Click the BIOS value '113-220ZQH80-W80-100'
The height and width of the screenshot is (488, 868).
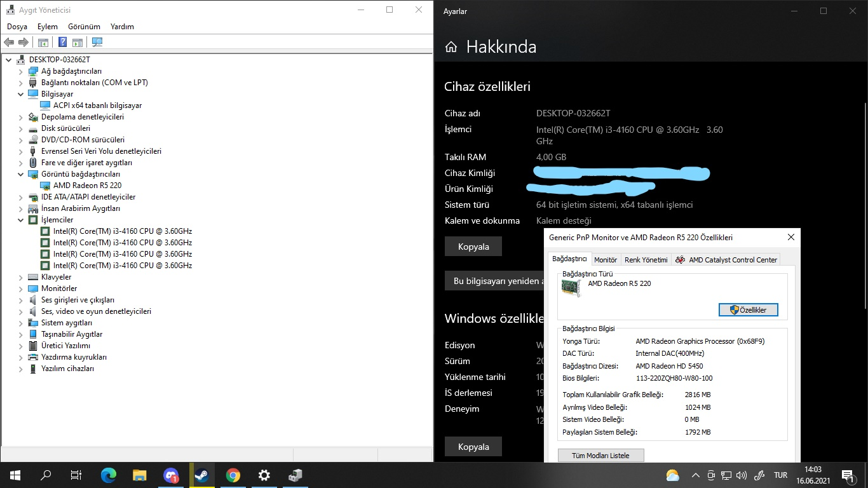tap(674, 378)
